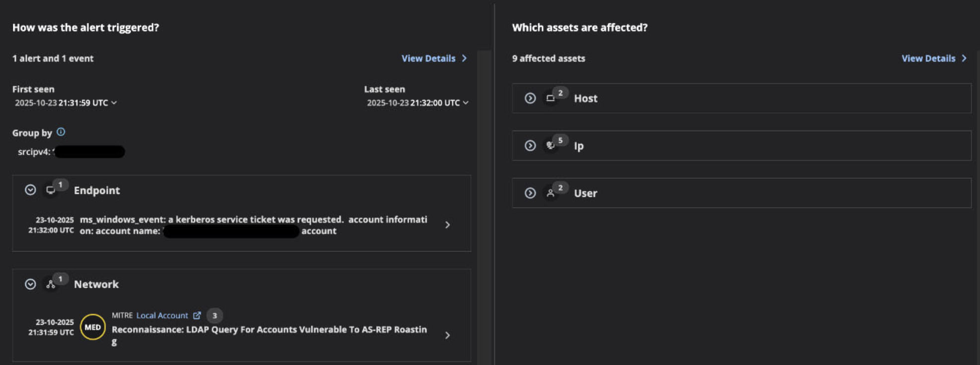
Task: Collapse the Endpoint section
Action: 30,190
